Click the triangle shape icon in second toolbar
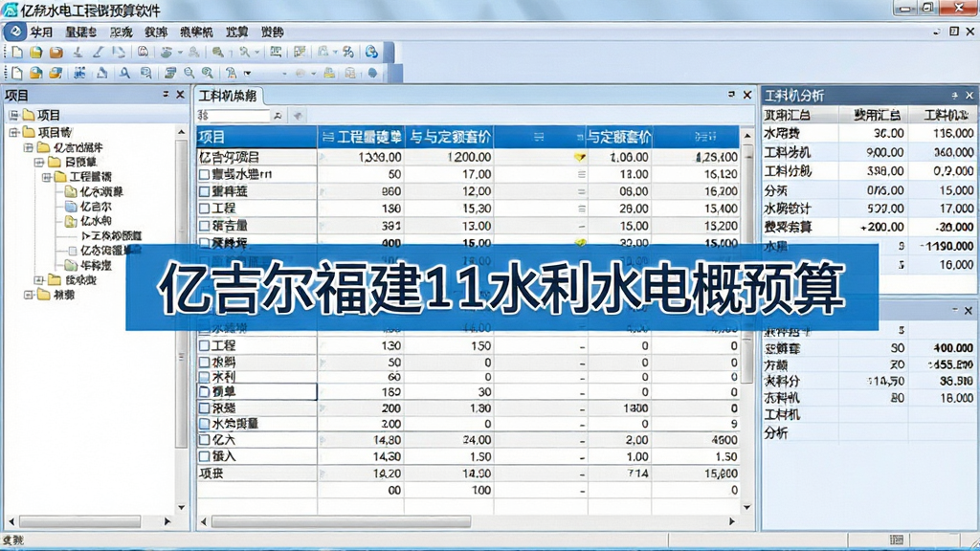This screenshot has height=551, width=980. coord(101,73)
